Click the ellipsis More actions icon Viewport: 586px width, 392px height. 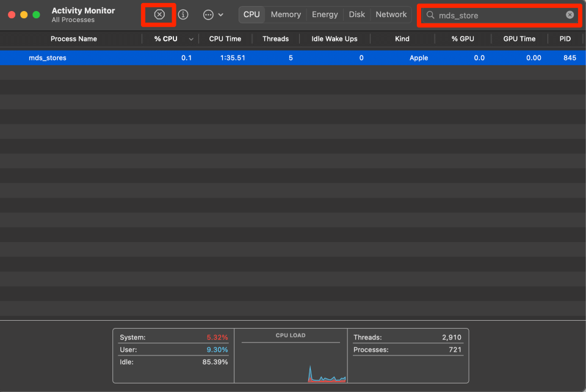(x=208, y=15)
